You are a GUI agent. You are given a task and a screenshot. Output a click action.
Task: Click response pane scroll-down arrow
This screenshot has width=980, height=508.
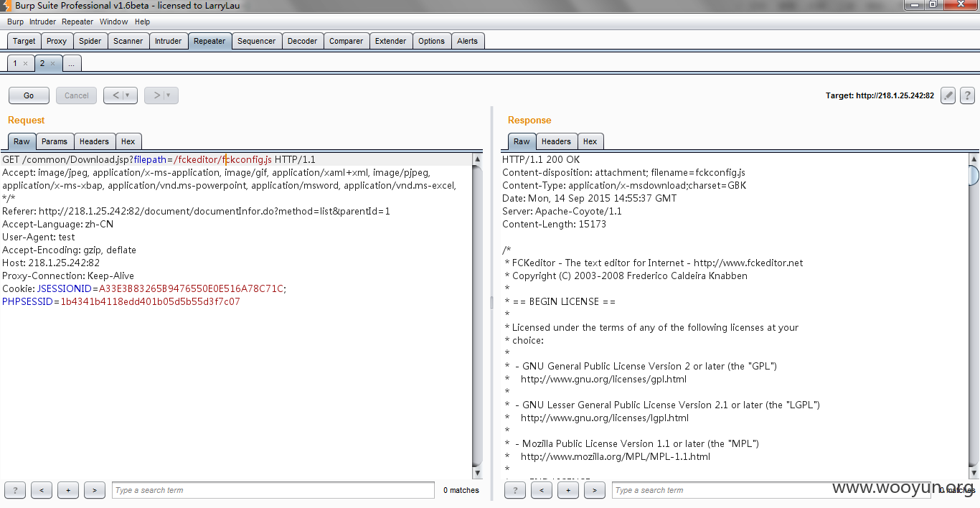click(x=974, y=473)
